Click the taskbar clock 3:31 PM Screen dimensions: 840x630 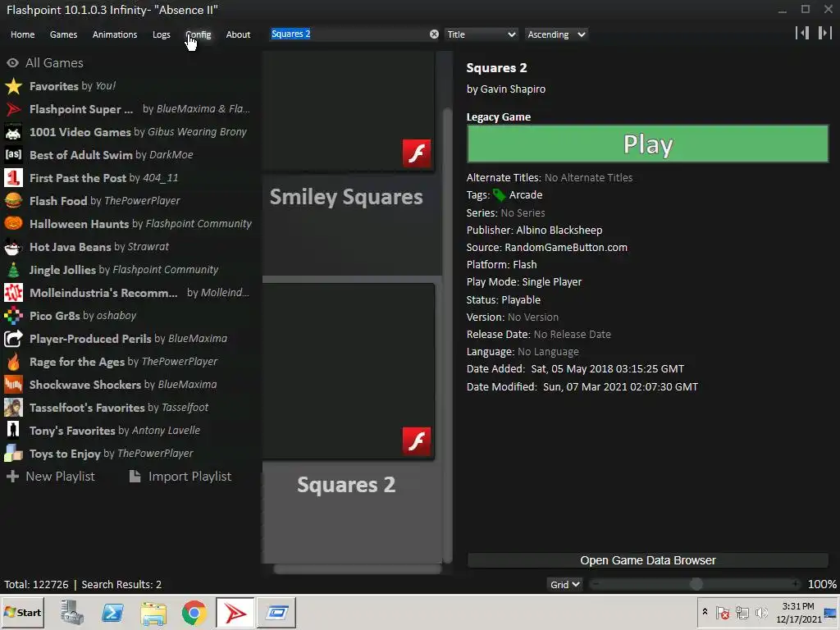coord(797,606)
